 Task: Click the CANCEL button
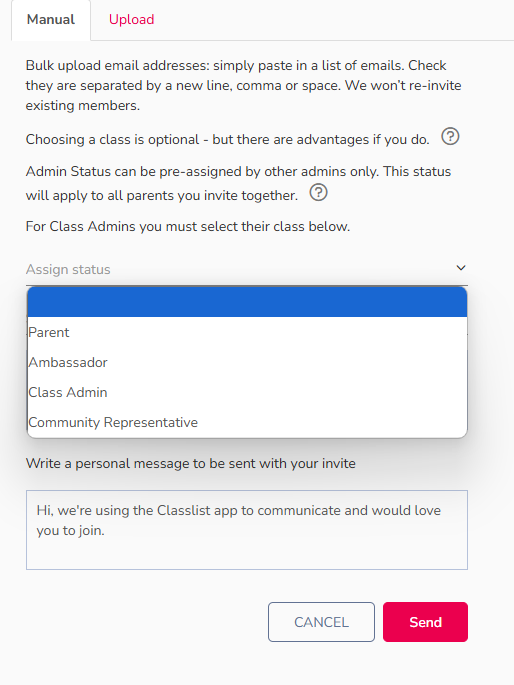coord(321,622)
